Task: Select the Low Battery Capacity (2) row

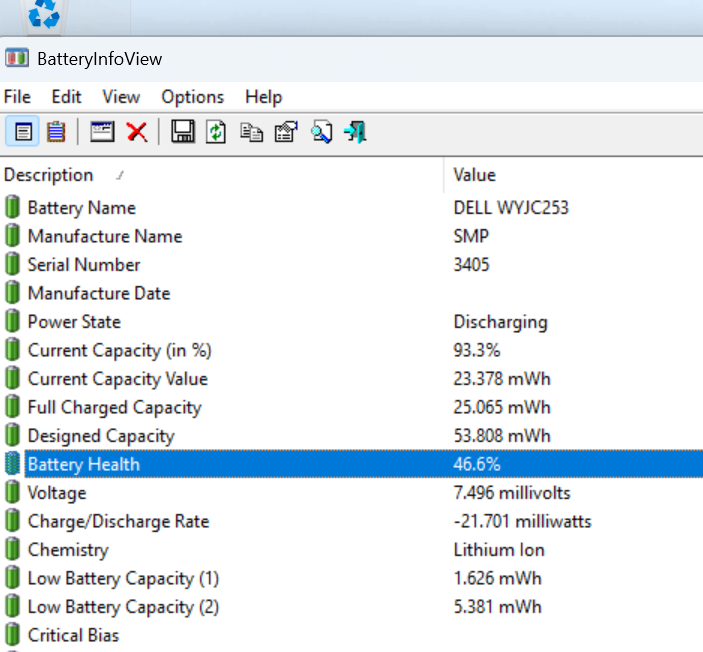Action: (352, 607)
